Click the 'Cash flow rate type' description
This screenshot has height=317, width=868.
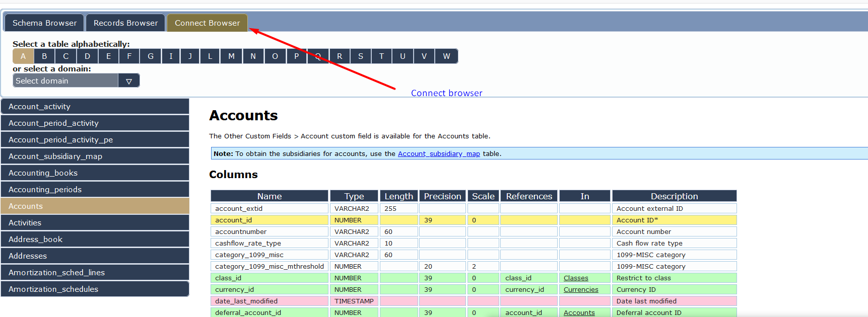pyautogui.click(x=675, y=243)
